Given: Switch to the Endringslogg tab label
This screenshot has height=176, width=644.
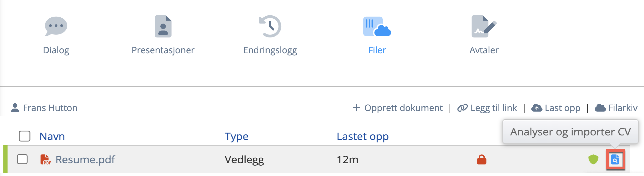Looking at the screenshot, I should pyautogui.click(x=270, y=50).
